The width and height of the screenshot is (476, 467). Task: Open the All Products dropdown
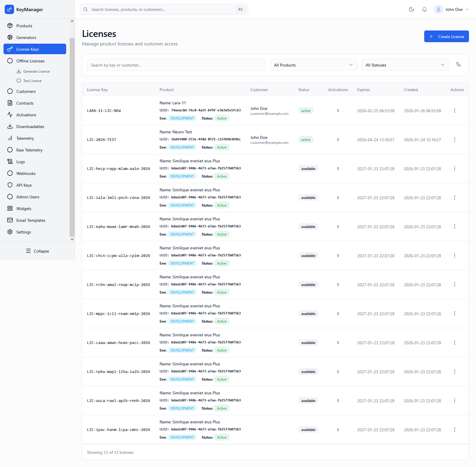click(x=313, y=65)
